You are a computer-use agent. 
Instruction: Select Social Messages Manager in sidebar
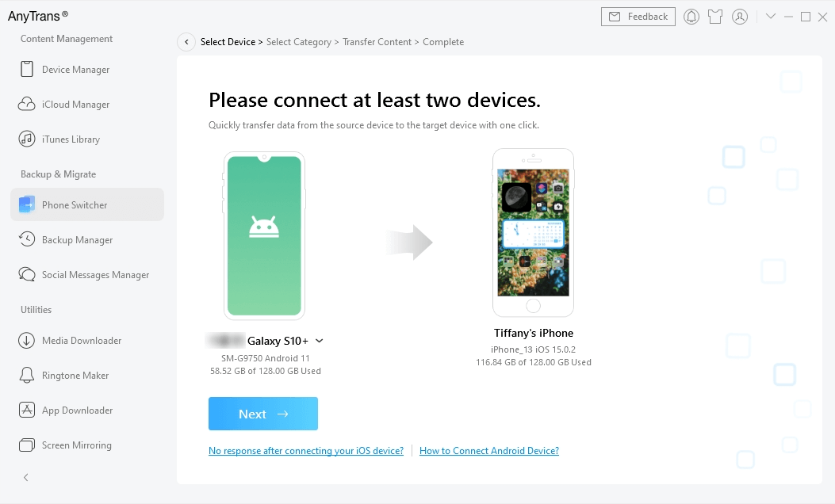95,275
